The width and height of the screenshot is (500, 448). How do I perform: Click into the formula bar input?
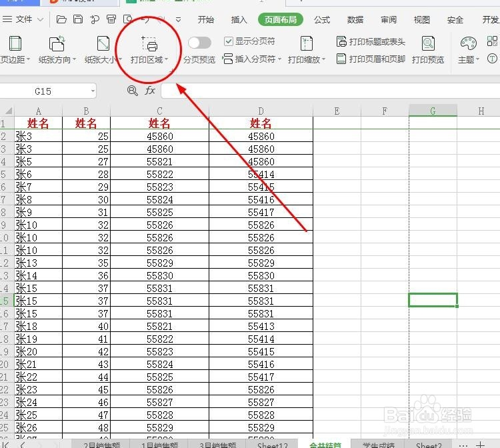coord(331,91)
